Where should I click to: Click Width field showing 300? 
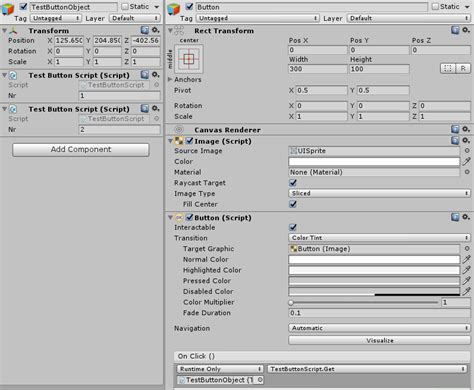(x=318, y=69)
